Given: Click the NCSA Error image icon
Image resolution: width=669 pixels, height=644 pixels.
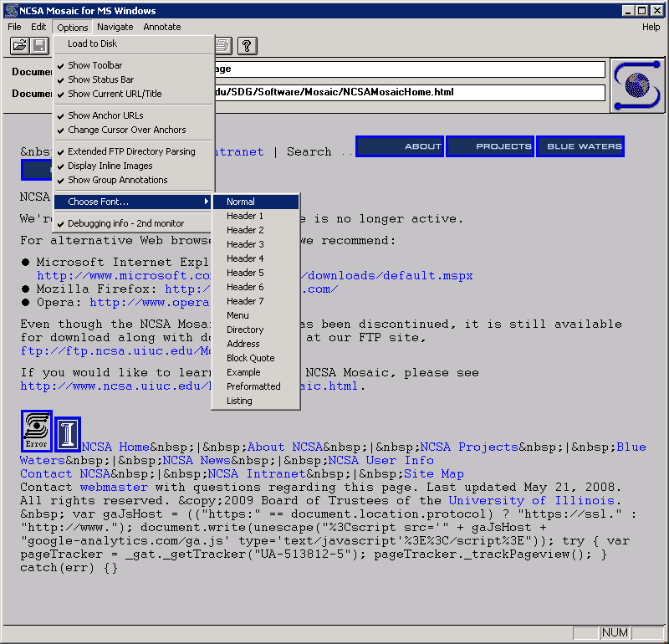Looking at the screenshot, I should pos(37,431).
